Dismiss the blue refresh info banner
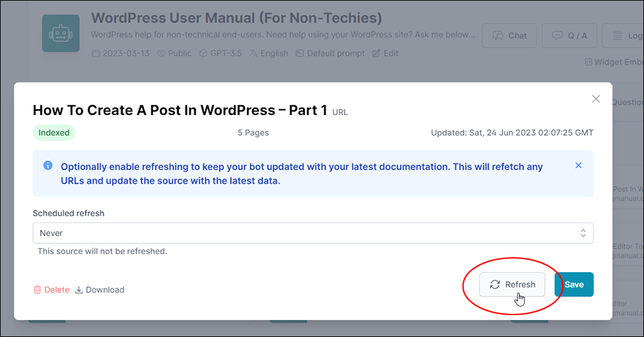This screenshot has height=337, width=644. pos(578,166)
